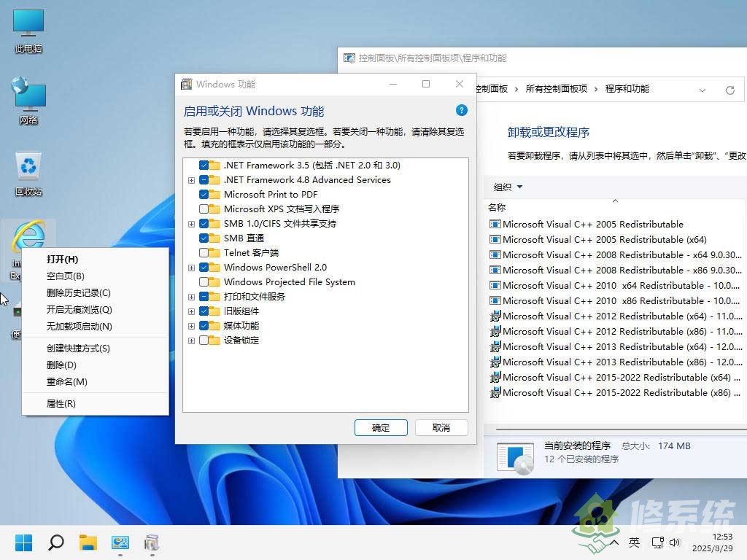Click icon of Visual C++ 2008 Redistributable x86

coord(495,270)
